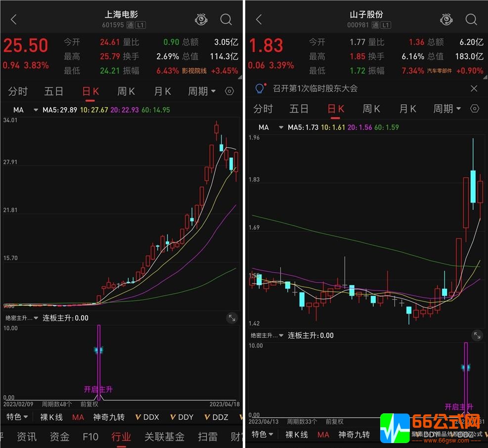Open chart settings hexagon on 上海电影 page
Viewport: 488px width, 448px height.
[229, 91]
